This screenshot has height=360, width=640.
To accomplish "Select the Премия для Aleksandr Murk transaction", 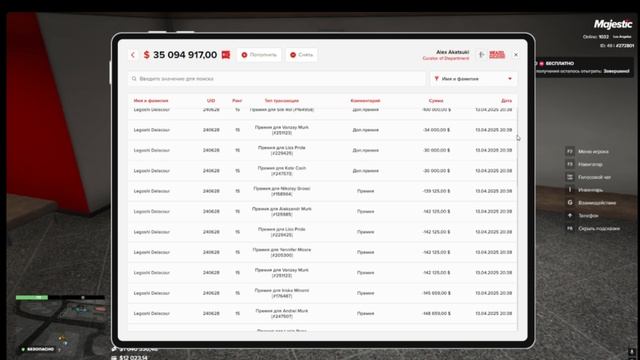I will (322, 211).
